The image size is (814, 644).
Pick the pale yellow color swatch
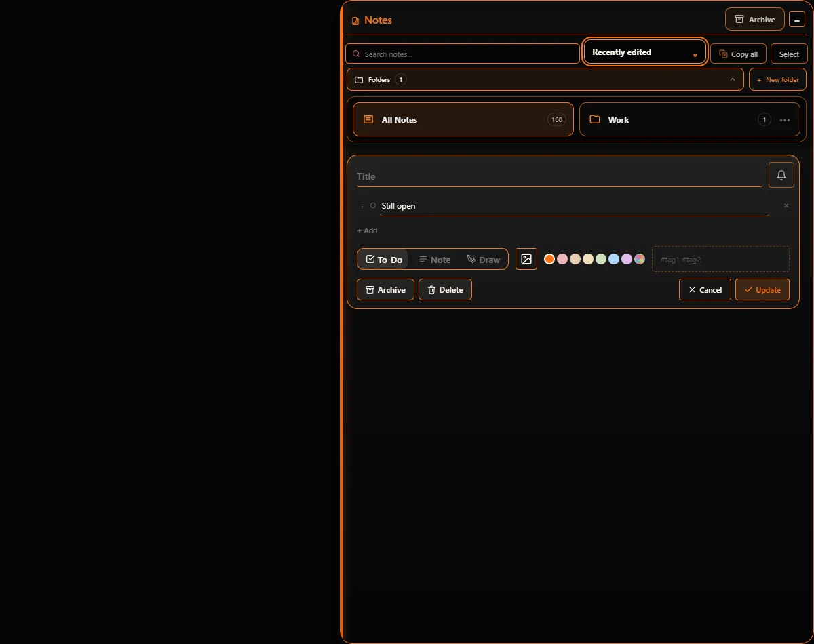coord(588,259)
